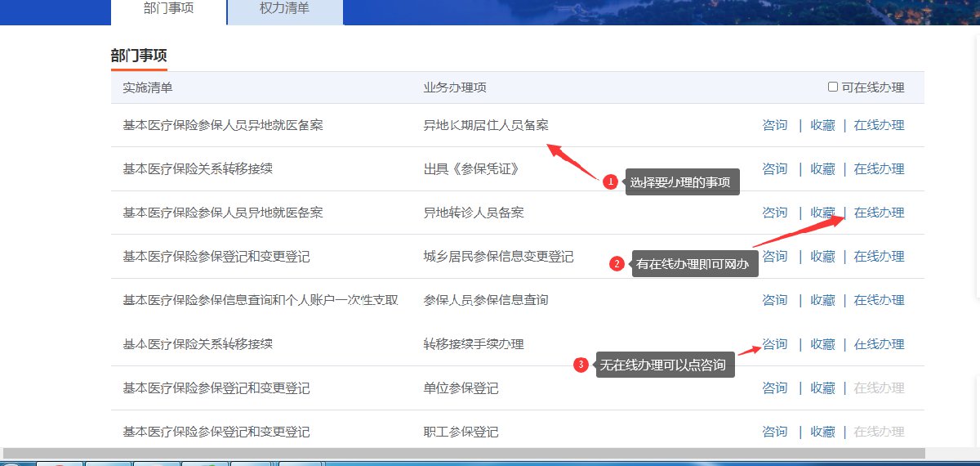Viewport: 980px width, 466px height.
Task: Click 基本医疗保险参保登记和变更登记 in the 职工参保登记 row
Action: click(x=216, y=432)
